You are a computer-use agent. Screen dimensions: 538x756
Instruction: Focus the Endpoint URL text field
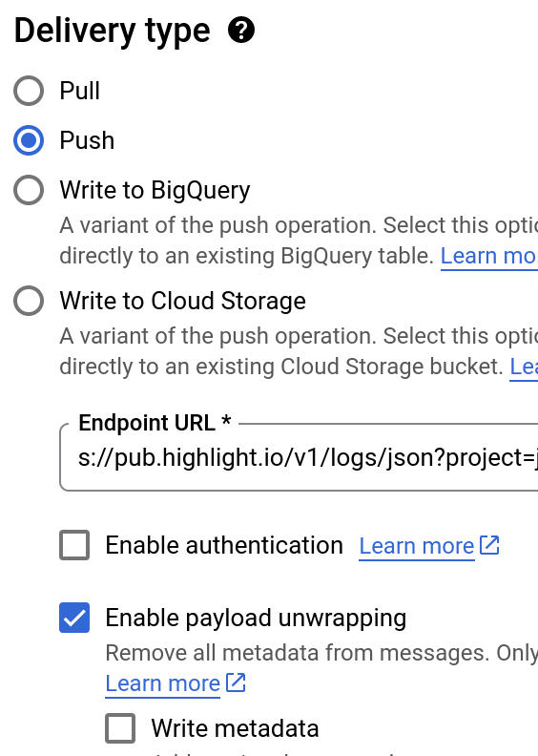pyautogui.click(x=299, y=457)
